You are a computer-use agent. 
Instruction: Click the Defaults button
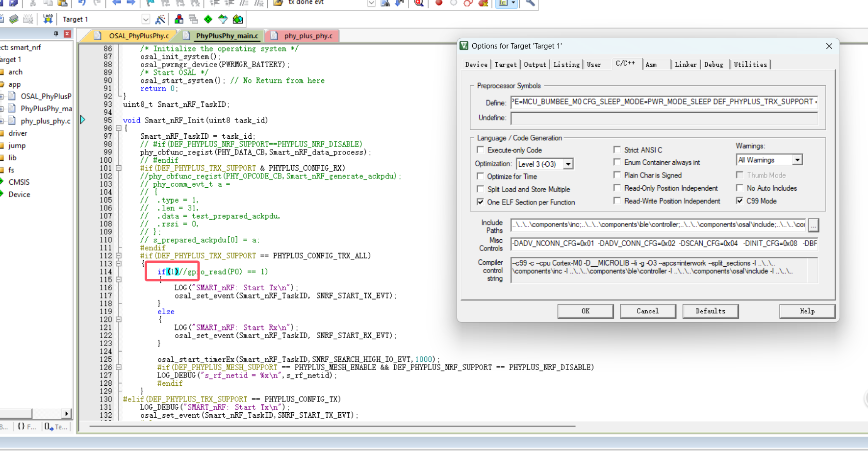(711, 311)
